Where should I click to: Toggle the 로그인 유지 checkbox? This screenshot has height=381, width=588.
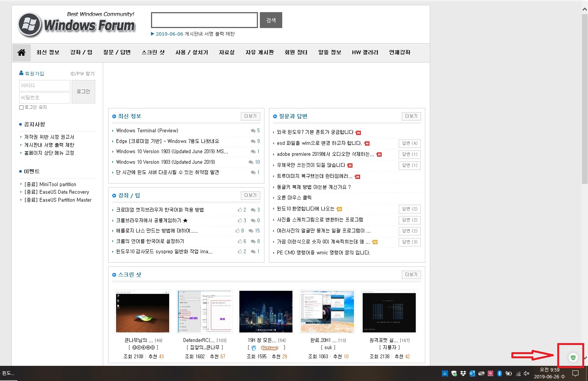[21, 107]
